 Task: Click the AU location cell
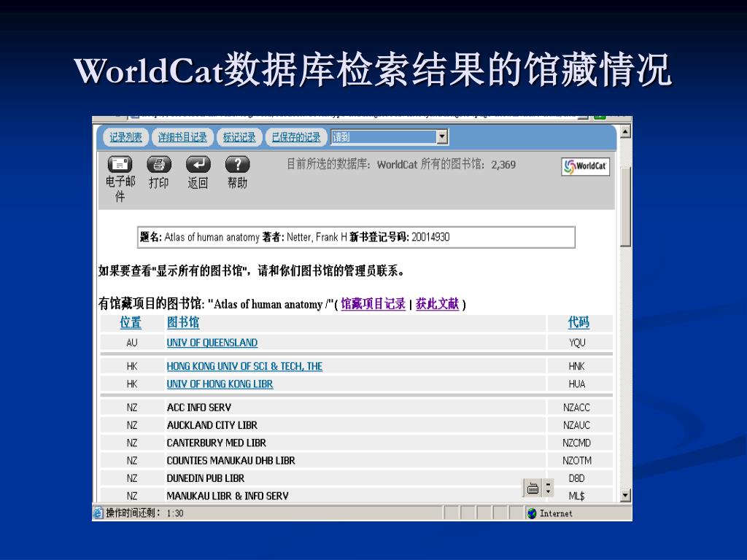pos(132,343)
